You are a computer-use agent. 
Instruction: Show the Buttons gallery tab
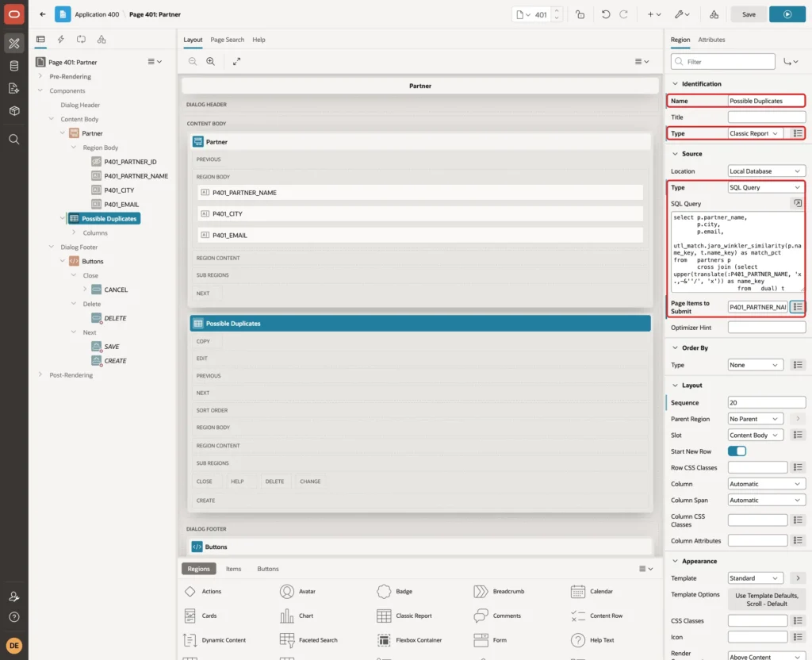pos(268,568)
